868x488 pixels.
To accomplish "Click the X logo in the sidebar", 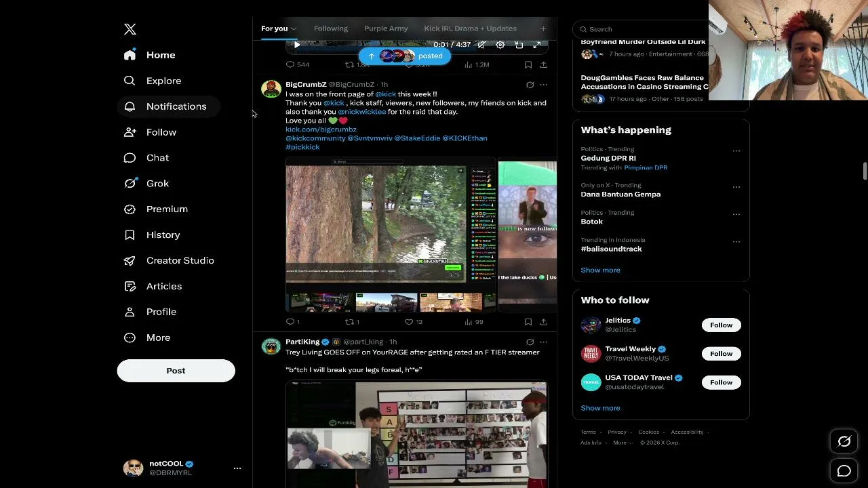I will coord(130,29).
